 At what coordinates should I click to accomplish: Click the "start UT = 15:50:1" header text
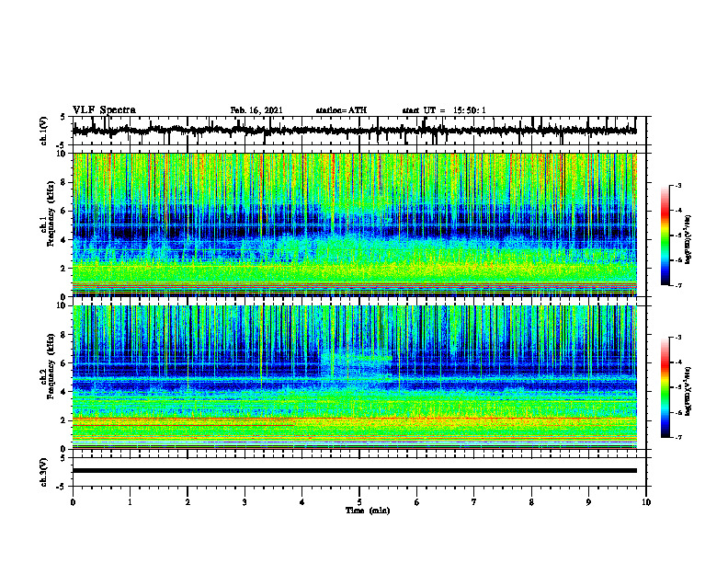(x=444, y=110)
